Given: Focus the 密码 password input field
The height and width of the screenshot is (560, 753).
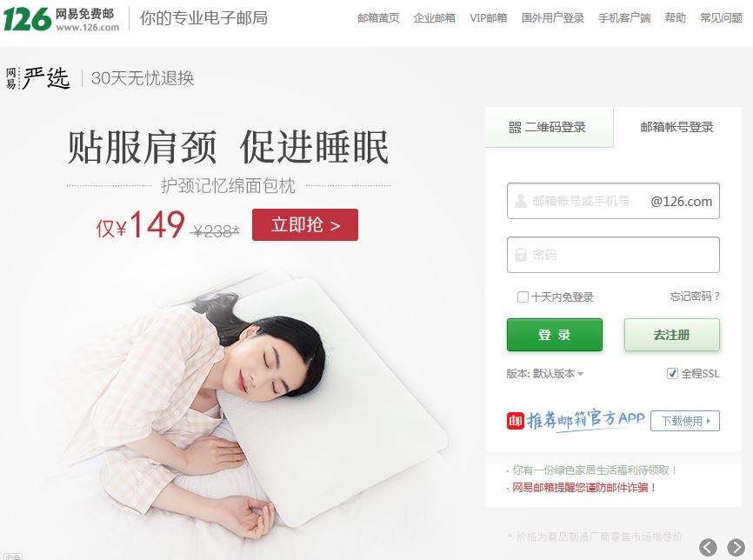Looking at the screenshot, I should point(613,255).
